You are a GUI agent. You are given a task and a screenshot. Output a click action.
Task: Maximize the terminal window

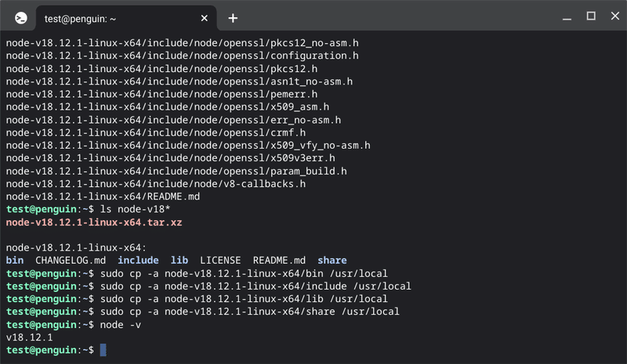click(x=591, y=16)
